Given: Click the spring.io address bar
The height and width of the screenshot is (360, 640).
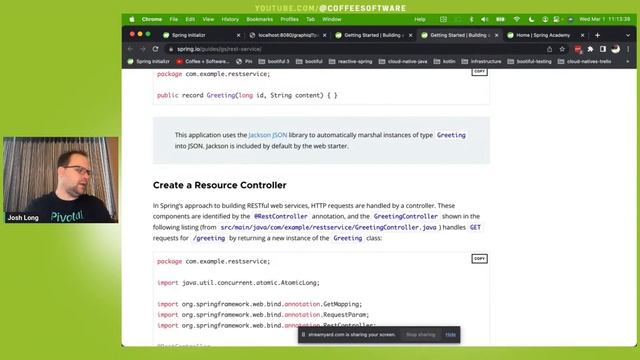Looking at the screenshot, I should point(355,49).
